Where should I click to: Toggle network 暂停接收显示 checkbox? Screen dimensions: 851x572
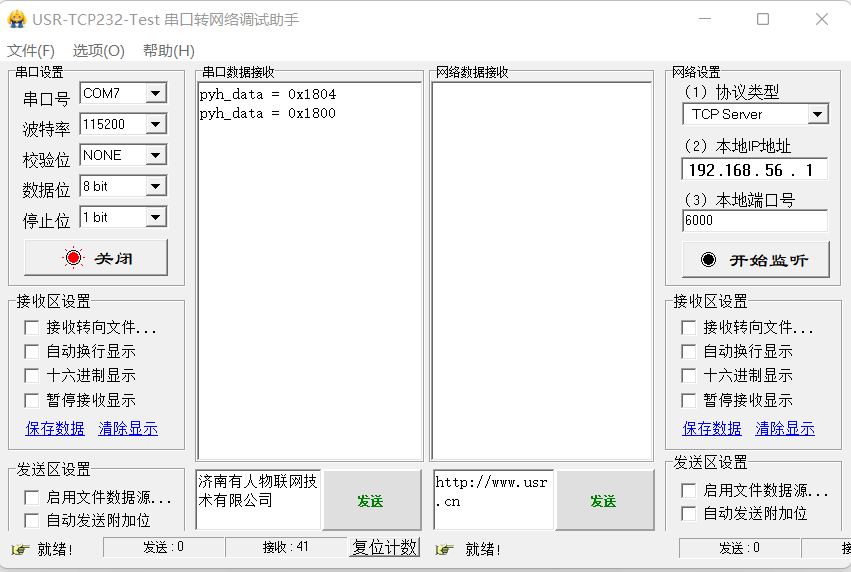click(x=689, y=401)
